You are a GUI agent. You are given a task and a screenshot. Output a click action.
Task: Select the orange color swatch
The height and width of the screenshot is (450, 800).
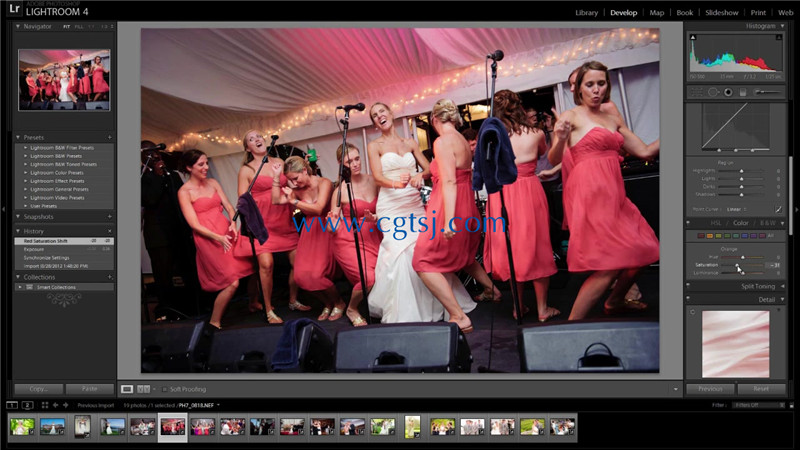click(710, 236)
